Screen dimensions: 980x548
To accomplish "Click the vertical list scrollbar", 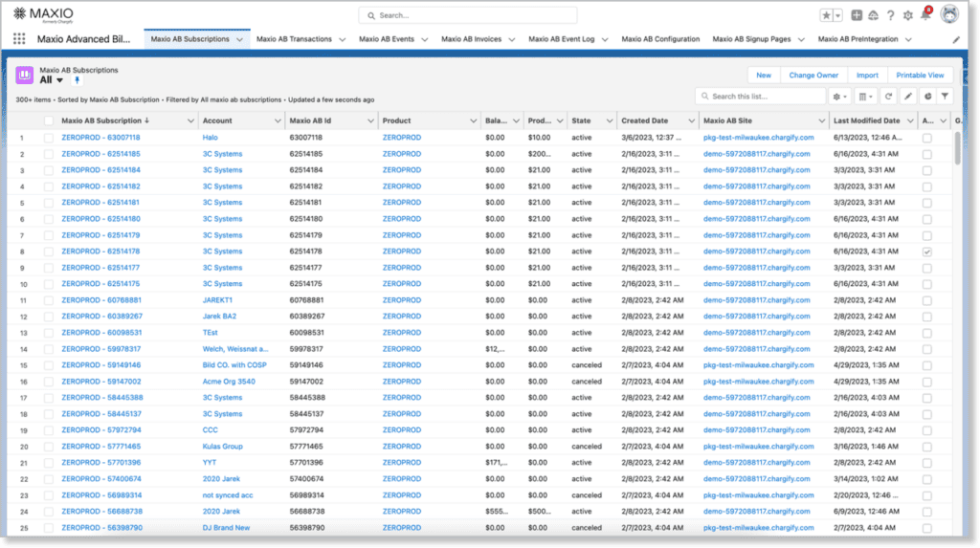I will pos(957,149).
